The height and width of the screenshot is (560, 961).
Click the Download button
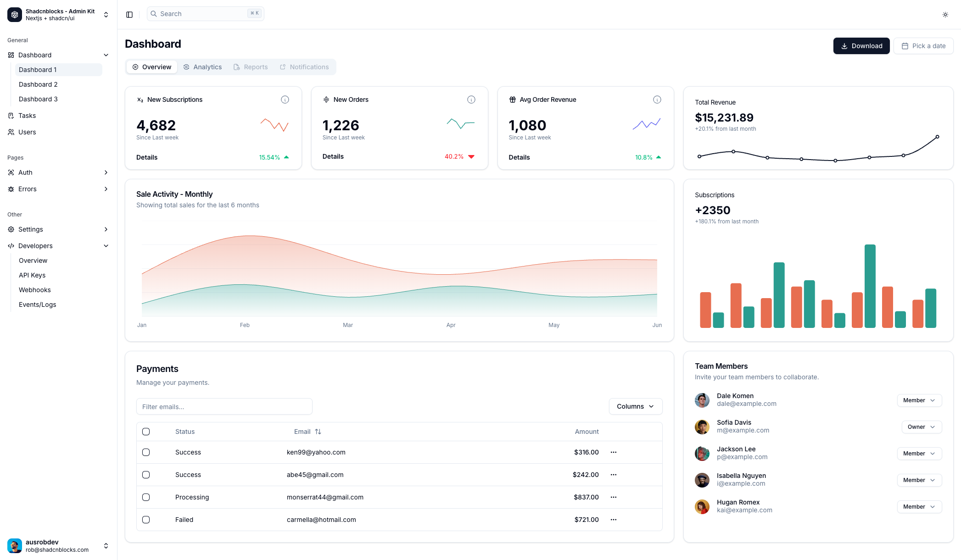tap(861, 46)
